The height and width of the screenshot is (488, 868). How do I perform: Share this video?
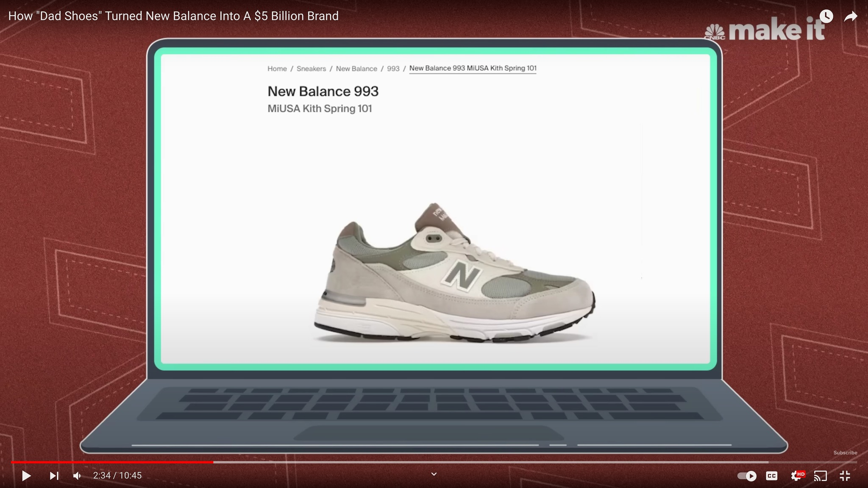[x=851, y=17]
